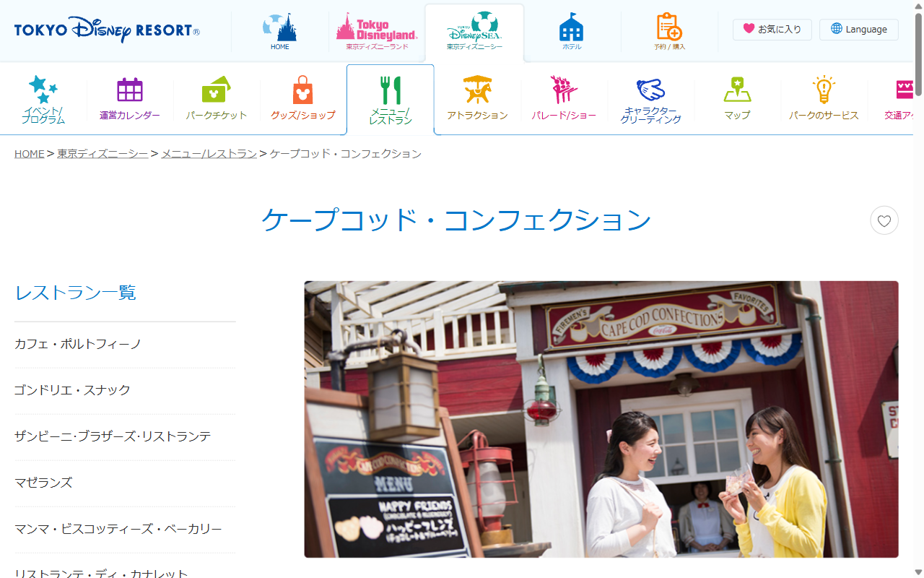
Task: Select the Tokyo DisneySea tab
Action: click(x=474, y=31)
